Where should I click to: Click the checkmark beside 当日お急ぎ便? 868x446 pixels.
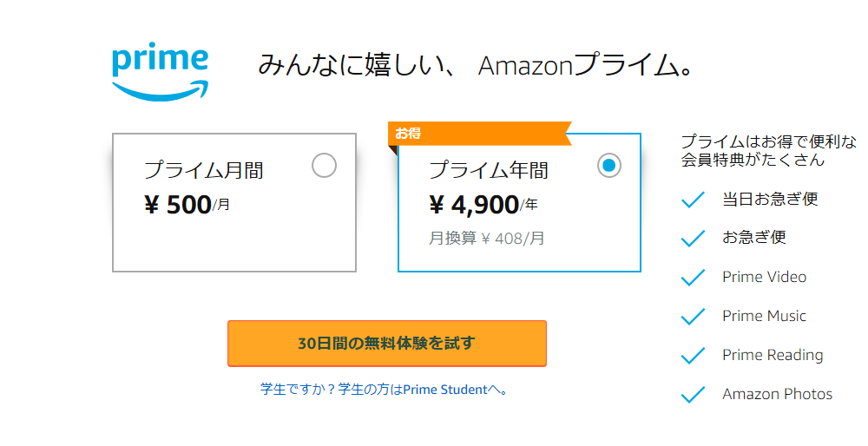(x=693, y=200)
